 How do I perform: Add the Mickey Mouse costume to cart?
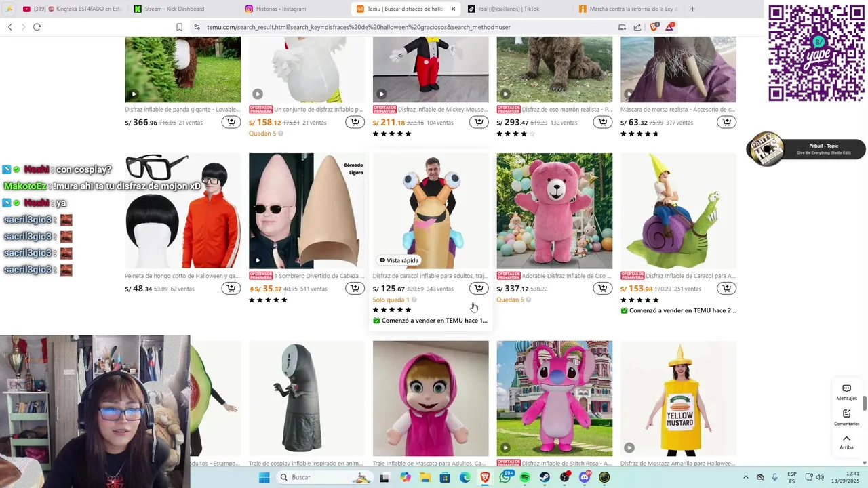[479, 122]
